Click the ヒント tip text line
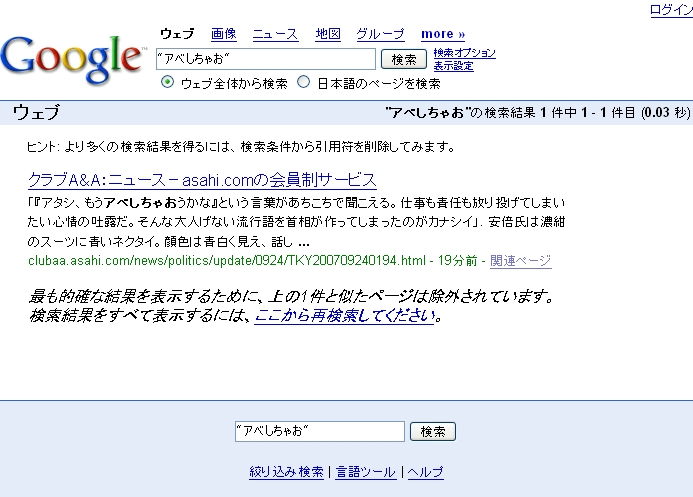This screenshot has height=497, width=693. point(241,147)
